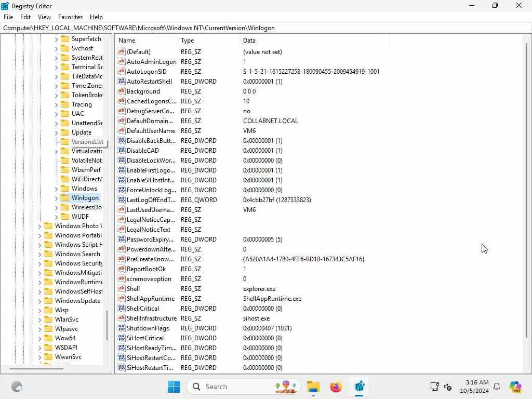
Task: Sort values by Type column header
Action: tap(209, 41)
